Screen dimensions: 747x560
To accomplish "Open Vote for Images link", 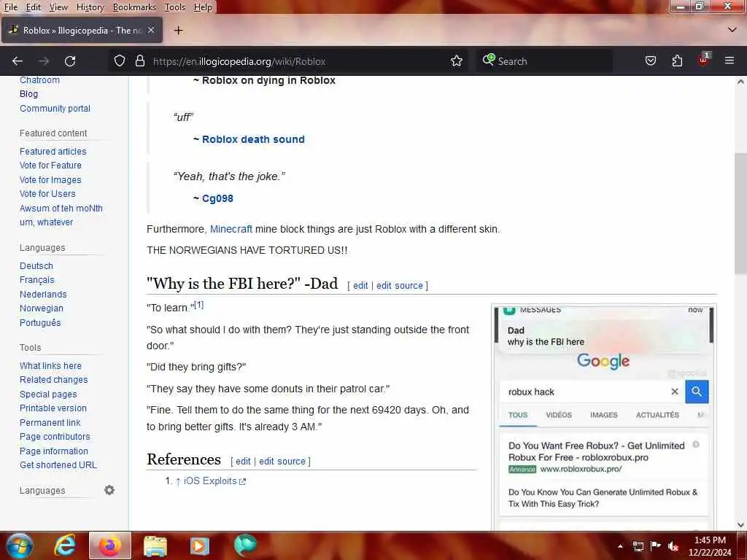I will point(50,180).
